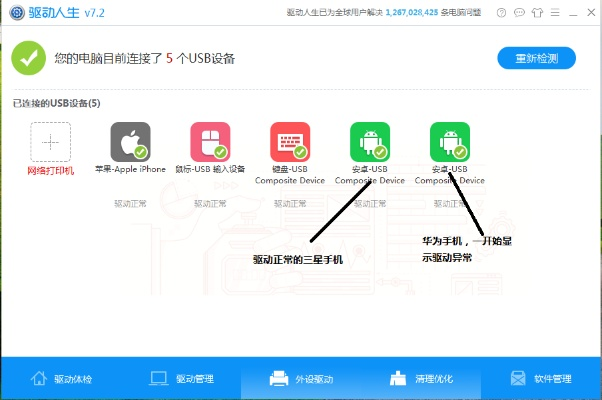Click the 驱动人生 logo icon
Screen dimensions: 602x400
pyautogui.click(x=17, y=13)
